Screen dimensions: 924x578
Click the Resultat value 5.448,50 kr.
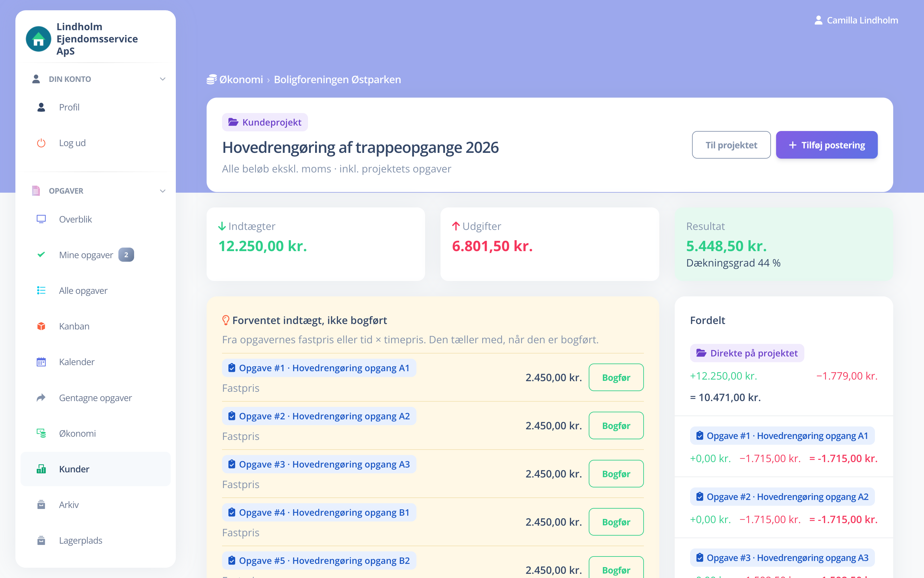(x=726, y=246)
